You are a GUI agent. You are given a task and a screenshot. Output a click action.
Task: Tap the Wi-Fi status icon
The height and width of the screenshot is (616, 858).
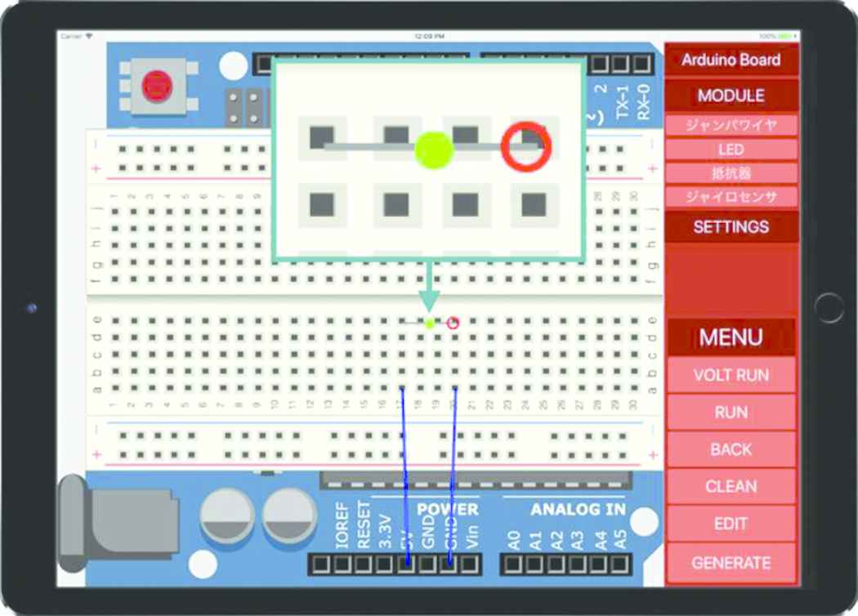[88, 36]
